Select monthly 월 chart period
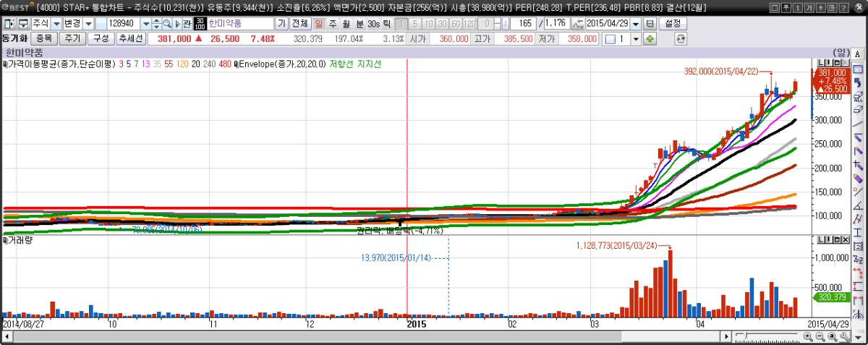 pyautogui.click(x=346, y=24)
